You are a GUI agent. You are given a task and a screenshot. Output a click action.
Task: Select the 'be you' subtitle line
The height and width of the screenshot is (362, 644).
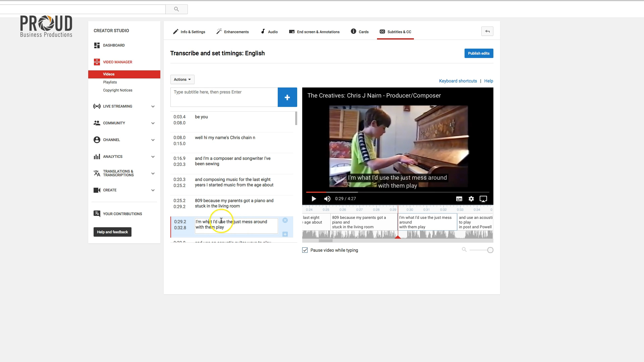pos(232,122)
